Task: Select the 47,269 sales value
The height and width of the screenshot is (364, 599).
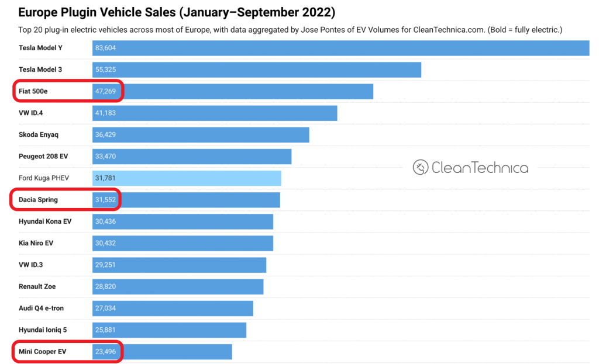Action: point(106,91)
